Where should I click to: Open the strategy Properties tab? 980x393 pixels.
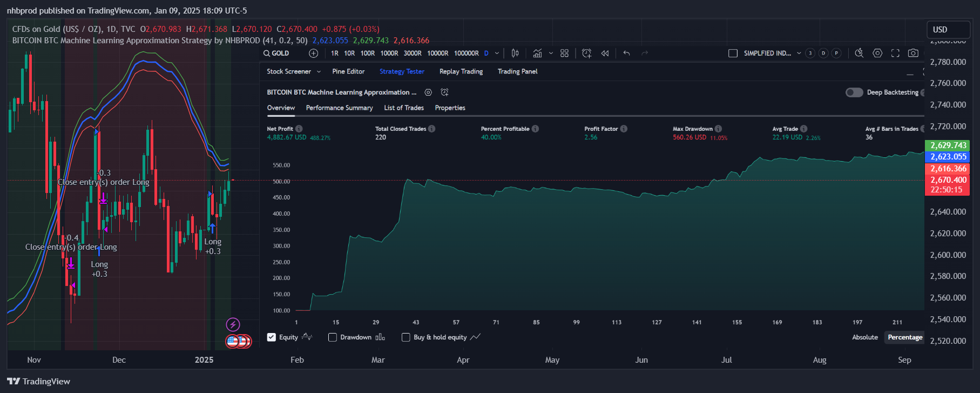tap(450, 108)
